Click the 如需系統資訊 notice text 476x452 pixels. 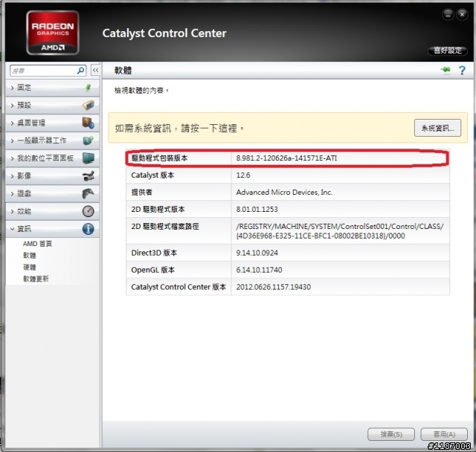[x=179, y=129]
